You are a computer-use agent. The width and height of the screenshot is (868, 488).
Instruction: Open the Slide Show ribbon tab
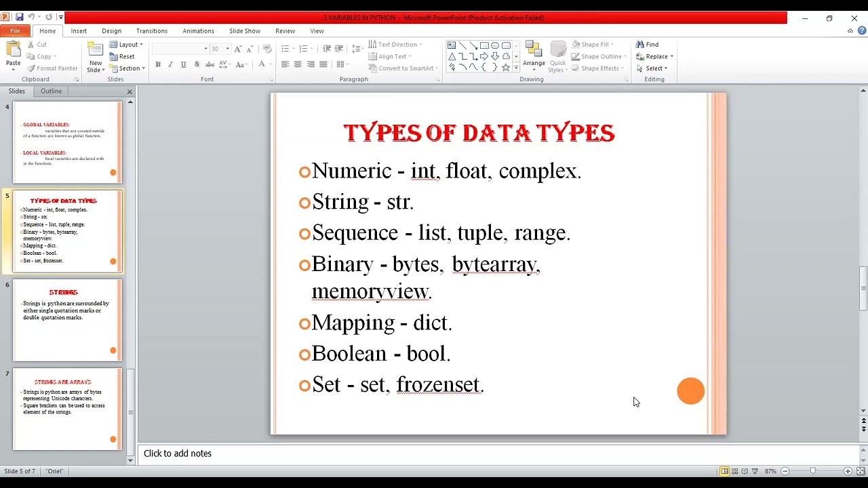pos(245,30)
